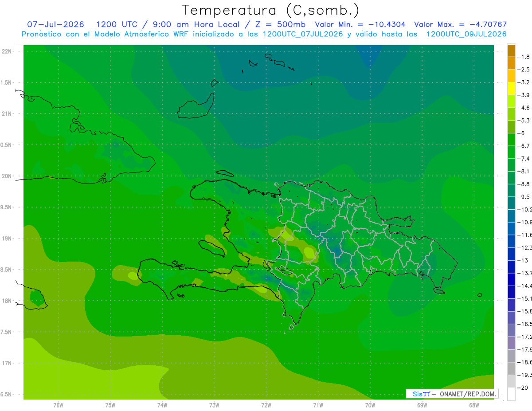Click the "1200UTC_07JUL2026" initialization time text

tap(303, 34)
